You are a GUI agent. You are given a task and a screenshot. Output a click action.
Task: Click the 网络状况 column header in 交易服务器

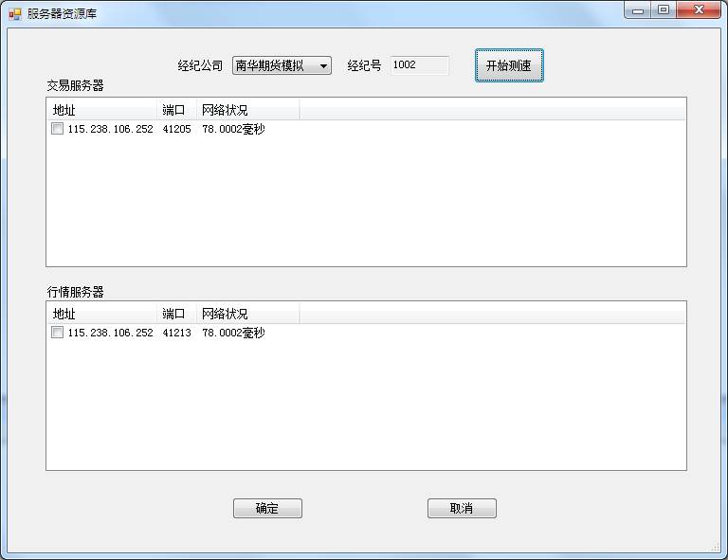[248, 110]
